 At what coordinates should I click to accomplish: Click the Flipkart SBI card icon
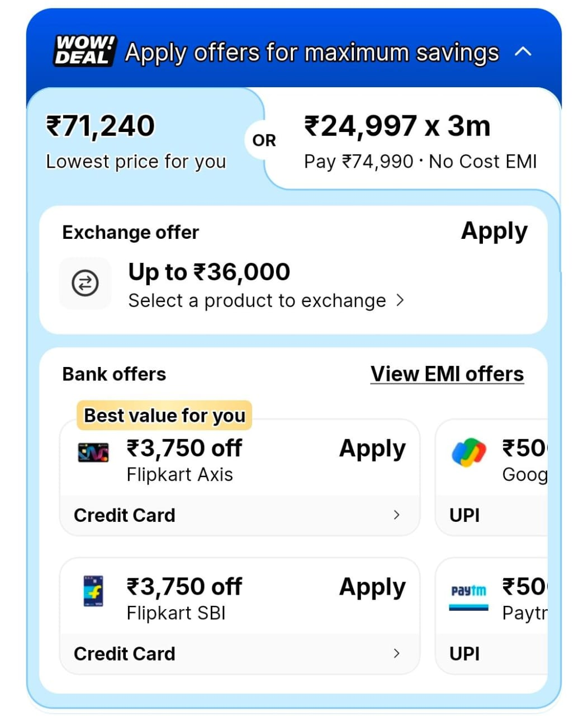93,591
